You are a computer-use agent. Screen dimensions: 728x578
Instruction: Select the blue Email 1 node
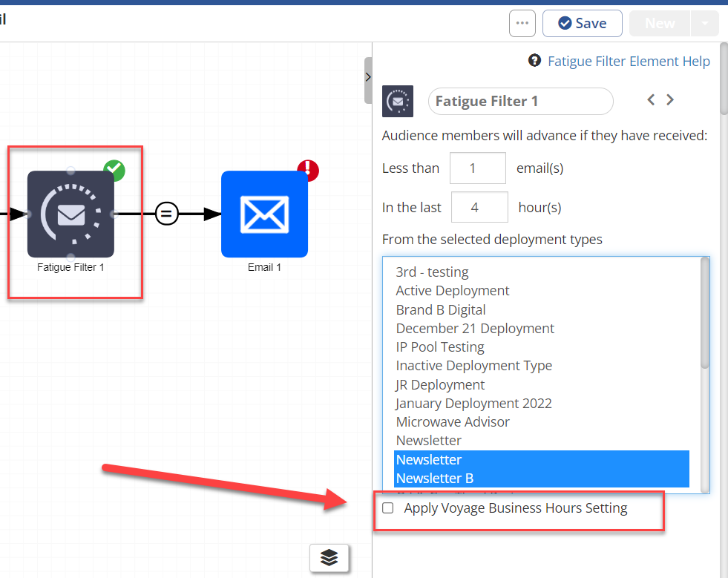(264, 214)
